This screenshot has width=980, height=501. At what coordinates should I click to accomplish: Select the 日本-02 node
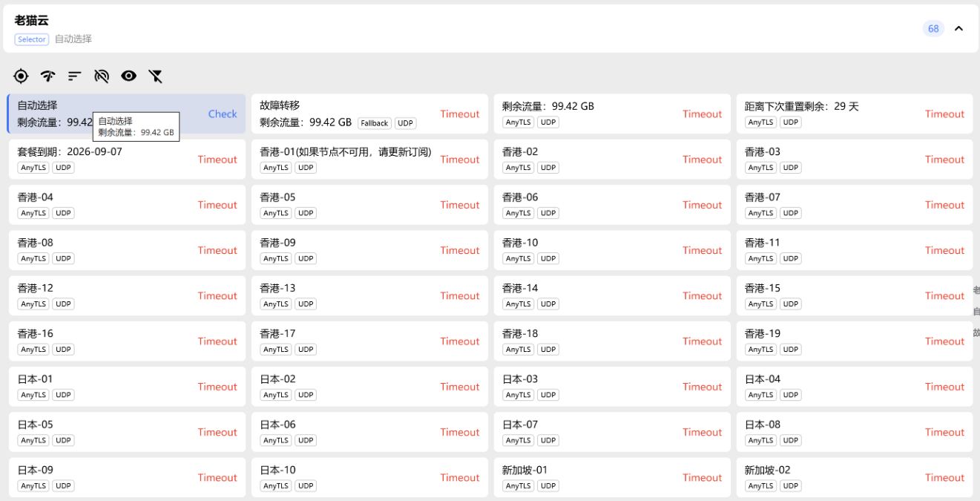tap(369, 387)
